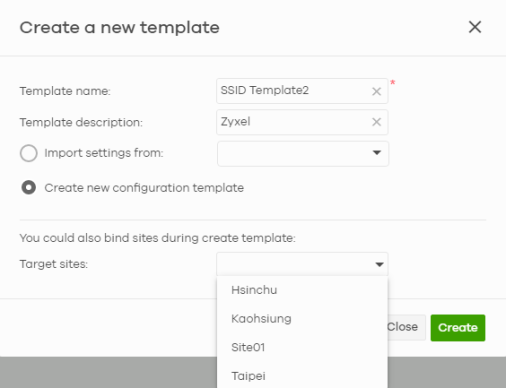Open the Import settings from dropdown arrow
Image resolution: width=506 pixels, height=388 pixels.
(x=377, y=153)
